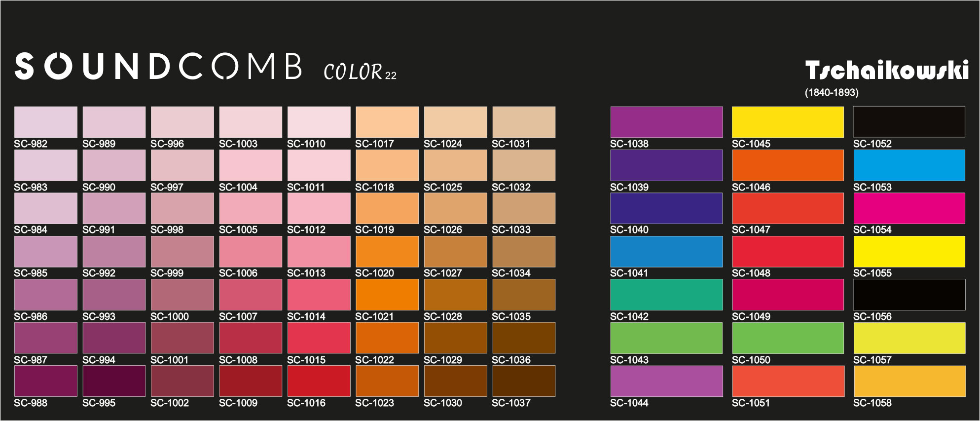980x421 pixels.
Task: Select the SC-1017 light peach swatch
Action: coord(387,122)
